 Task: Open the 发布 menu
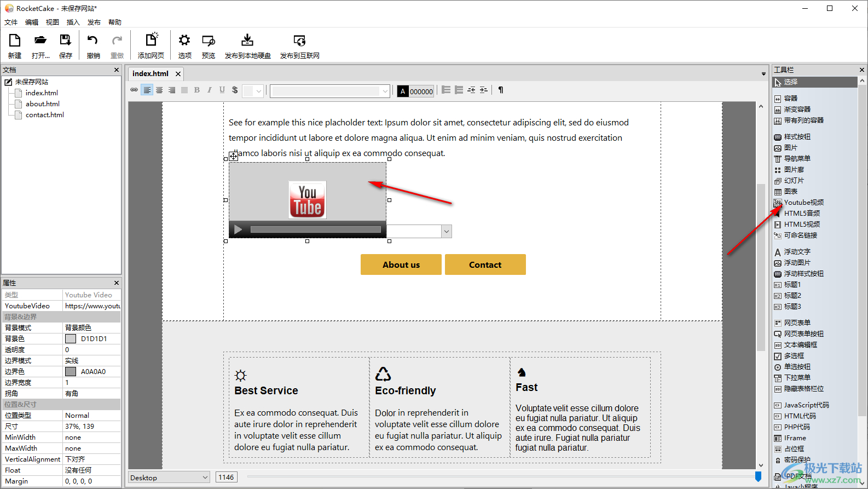(94, 22)
